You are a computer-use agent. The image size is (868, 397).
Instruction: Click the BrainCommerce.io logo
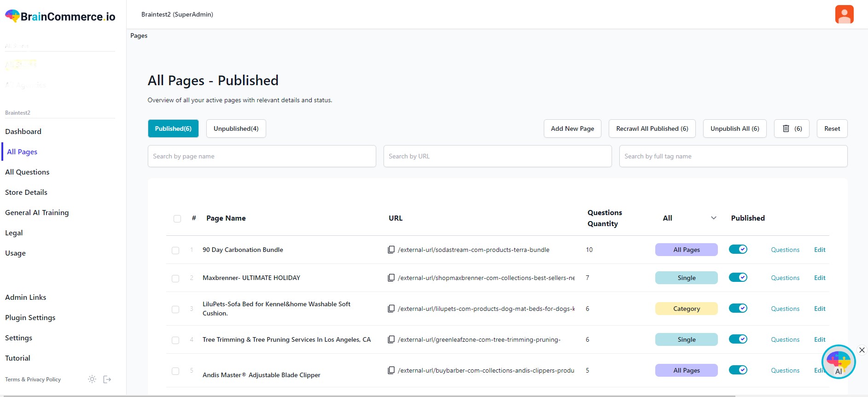click(x=60, y=16)
